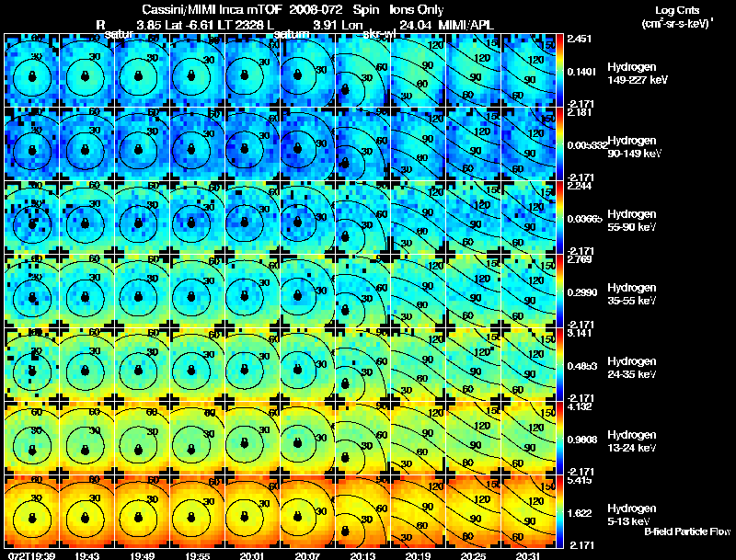Viewport: 736px width, 560px height.
Task: Click the Cassini/MIMI Inca mTOF title text
Action: point(212,9)
